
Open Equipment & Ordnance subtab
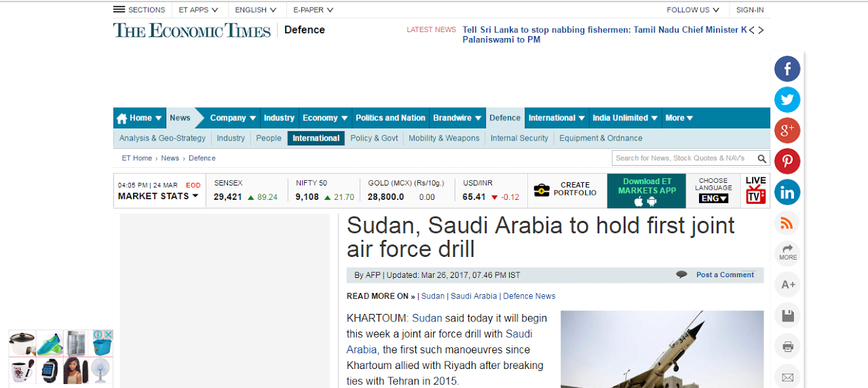(x=601, y=138)
